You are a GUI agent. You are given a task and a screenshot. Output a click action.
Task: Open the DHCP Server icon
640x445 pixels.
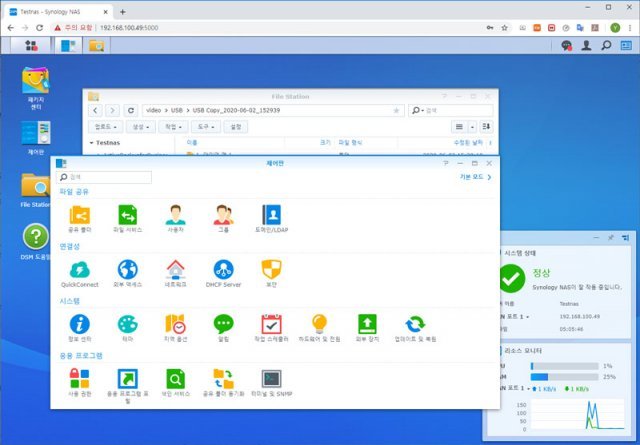click(223, 270)
